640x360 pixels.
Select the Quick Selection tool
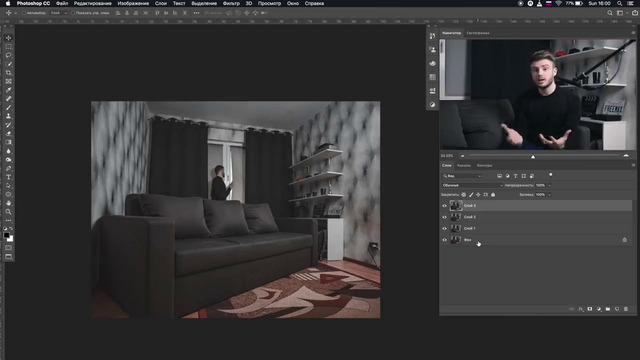click(x=8, y=64)
